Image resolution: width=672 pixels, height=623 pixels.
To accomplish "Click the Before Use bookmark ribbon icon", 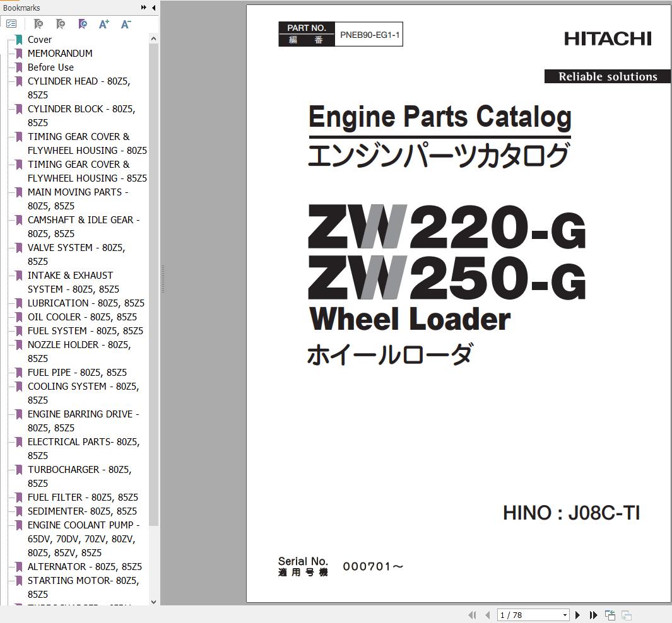I will click(19, 67).
